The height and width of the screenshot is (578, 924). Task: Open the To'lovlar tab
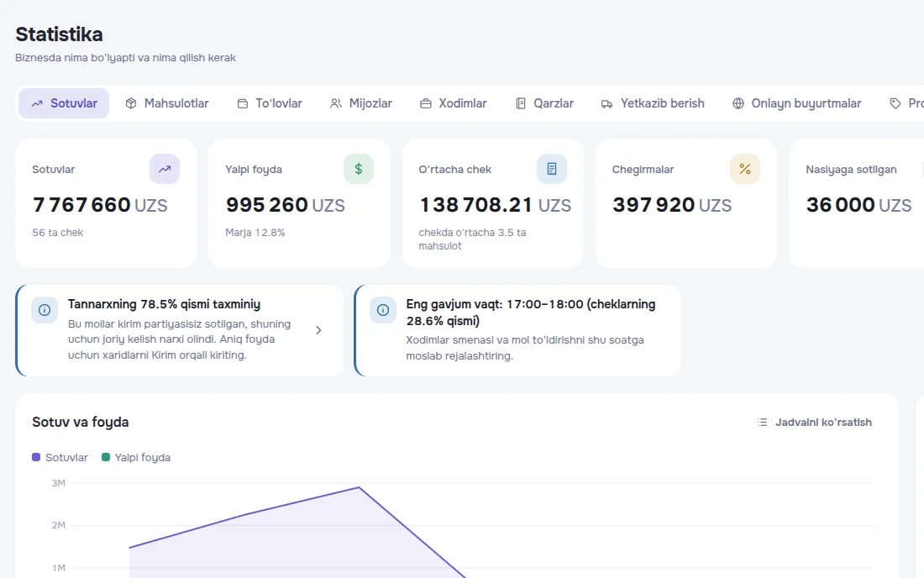(270, 103)
